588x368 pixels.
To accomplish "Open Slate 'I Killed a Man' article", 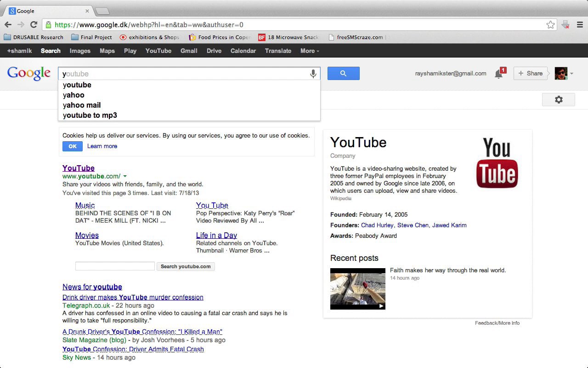I will pos(142,332).
